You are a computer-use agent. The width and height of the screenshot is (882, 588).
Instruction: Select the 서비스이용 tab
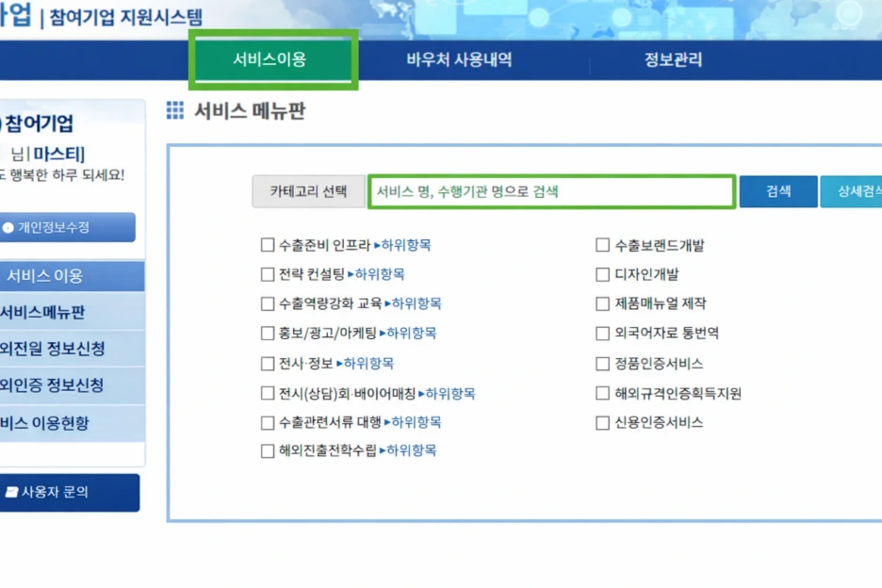pyautogui.click(x=272, y=59)
